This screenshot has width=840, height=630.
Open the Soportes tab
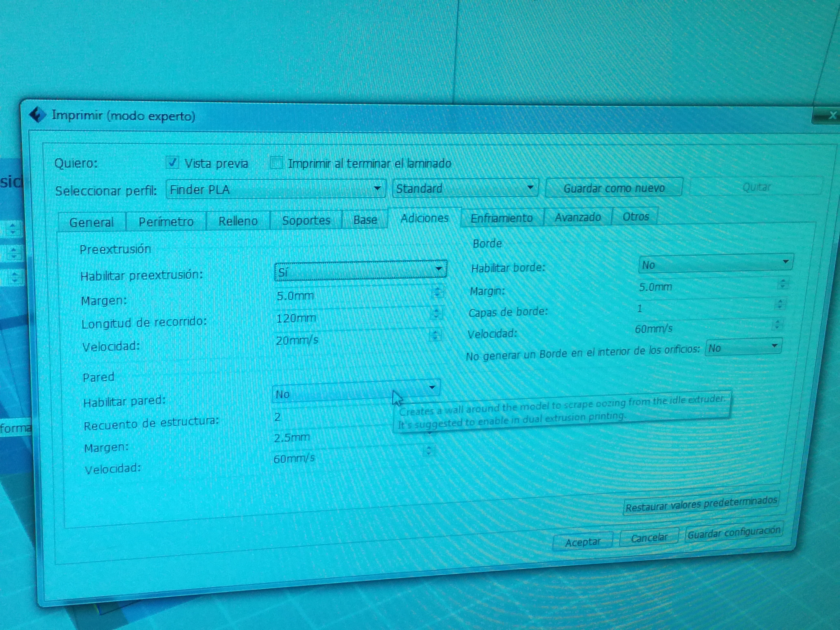306,220
